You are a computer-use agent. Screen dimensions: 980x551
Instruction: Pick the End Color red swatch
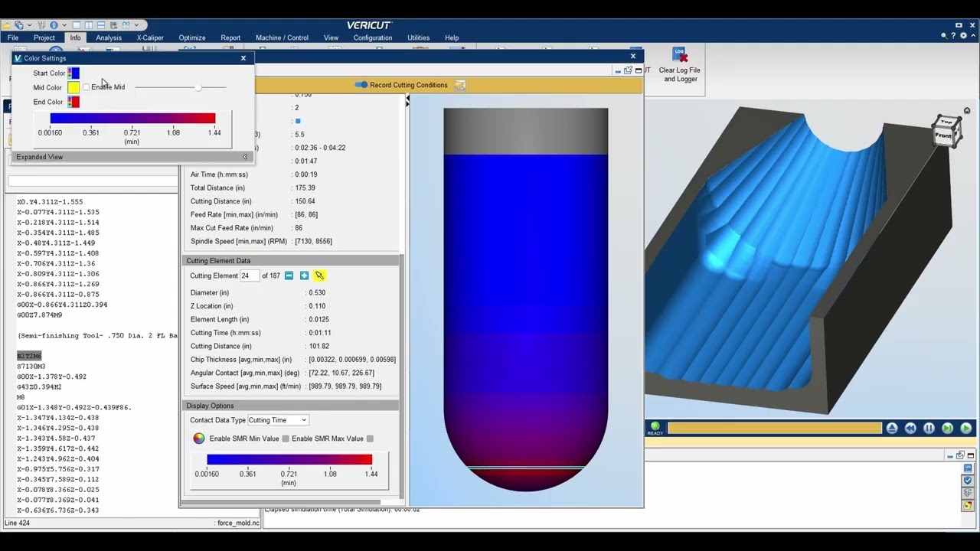(73, 102)
